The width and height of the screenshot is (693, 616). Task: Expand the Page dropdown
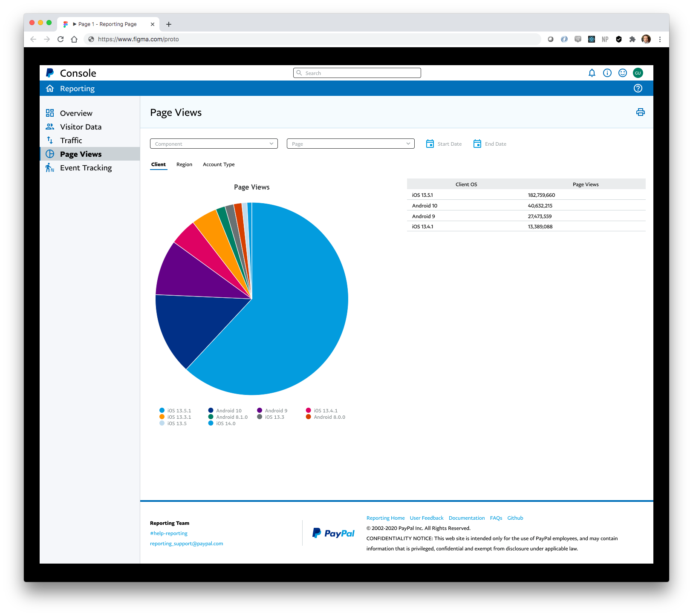coord(350,144)
